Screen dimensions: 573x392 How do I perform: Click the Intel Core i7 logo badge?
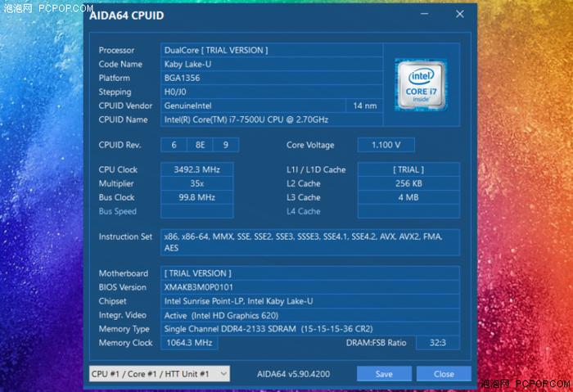(x=421, y=85)
